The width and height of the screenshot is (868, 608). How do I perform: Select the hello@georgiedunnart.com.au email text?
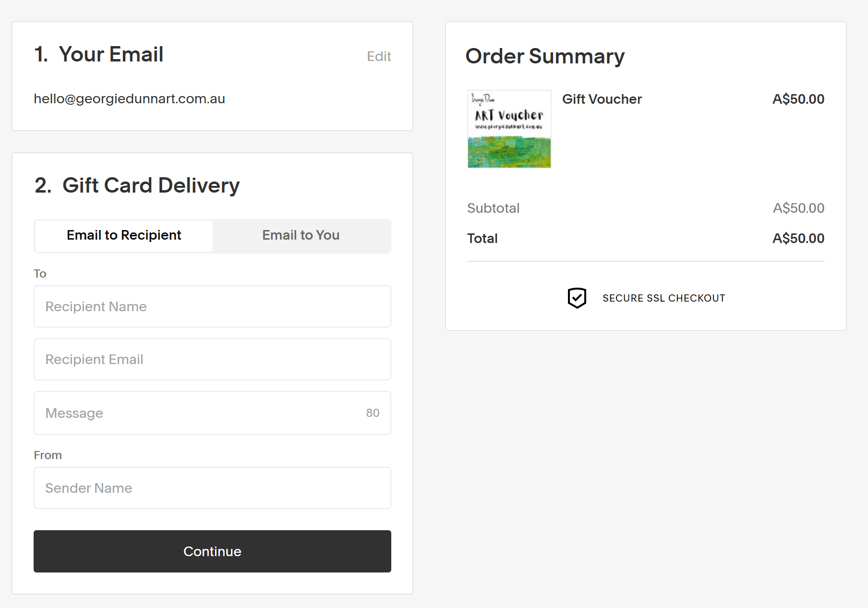coord(129,98)
